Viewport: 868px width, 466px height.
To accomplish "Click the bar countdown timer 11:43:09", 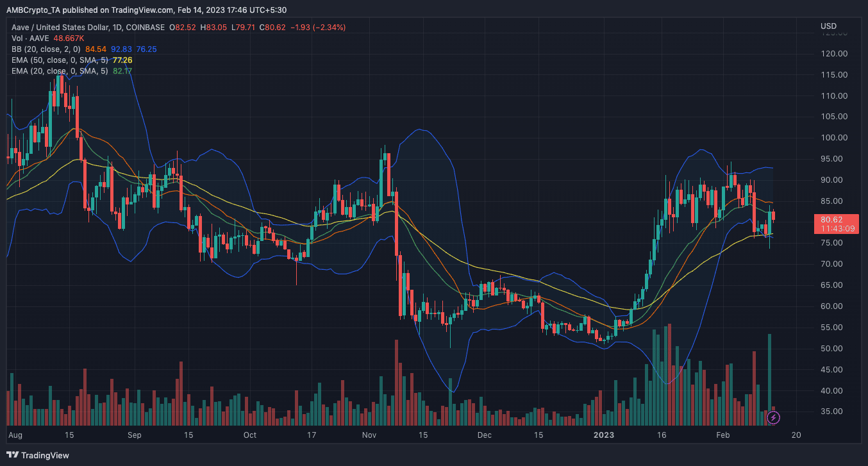I will coord(837,228).
